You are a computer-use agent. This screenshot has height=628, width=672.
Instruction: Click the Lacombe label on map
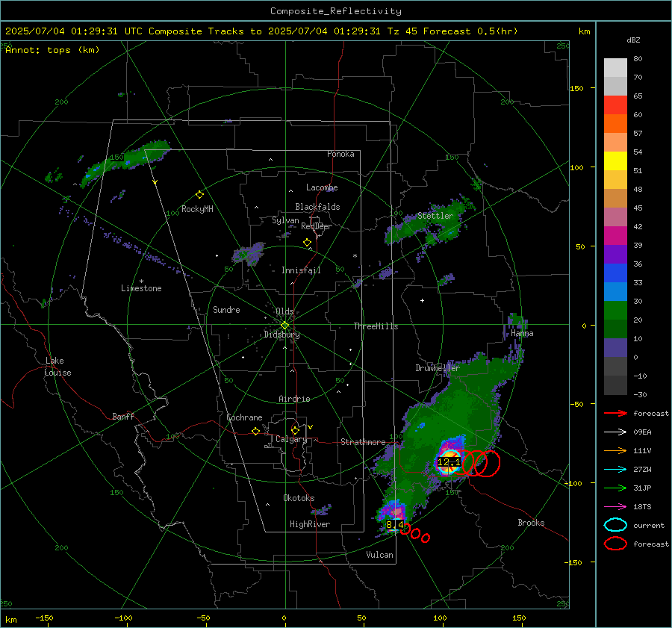pyautogui.click(x=322, y=187)
